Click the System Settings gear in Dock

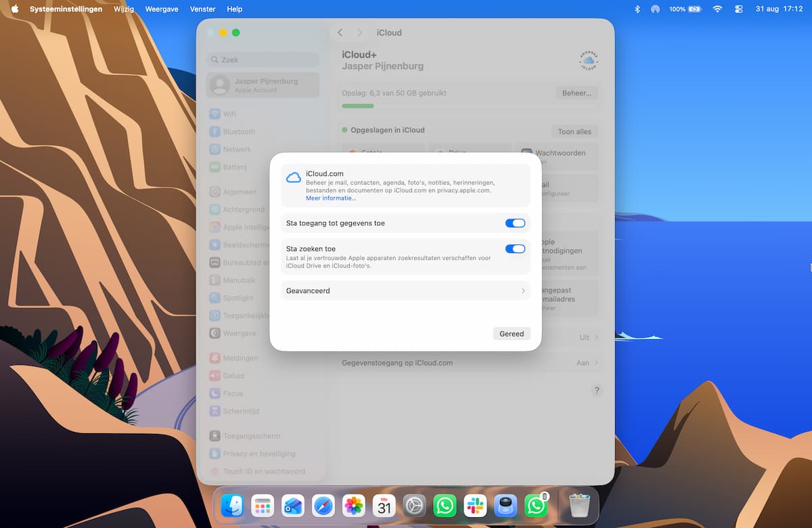pyautogui.click(x=415, y=506)
